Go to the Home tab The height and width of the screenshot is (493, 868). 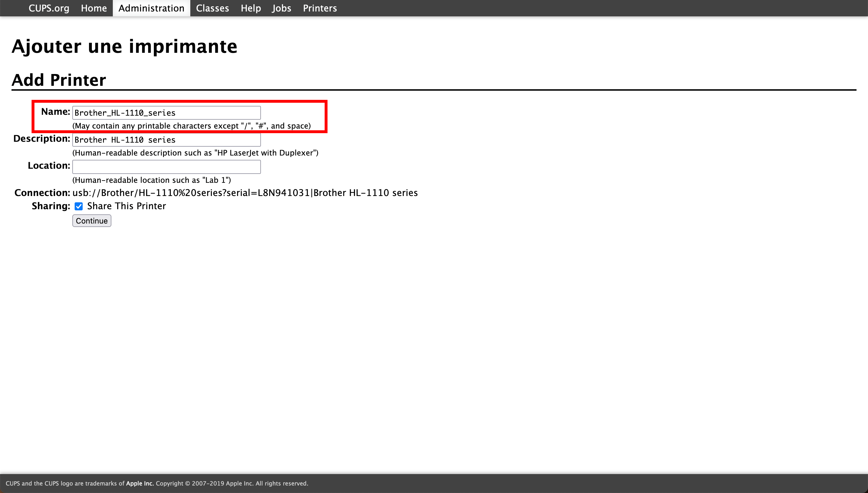(94, 8)
